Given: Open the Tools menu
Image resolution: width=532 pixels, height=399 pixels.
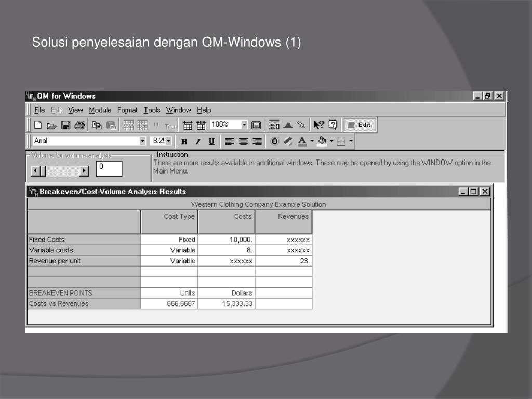Looking at the screenshot, I should point(152,110).
